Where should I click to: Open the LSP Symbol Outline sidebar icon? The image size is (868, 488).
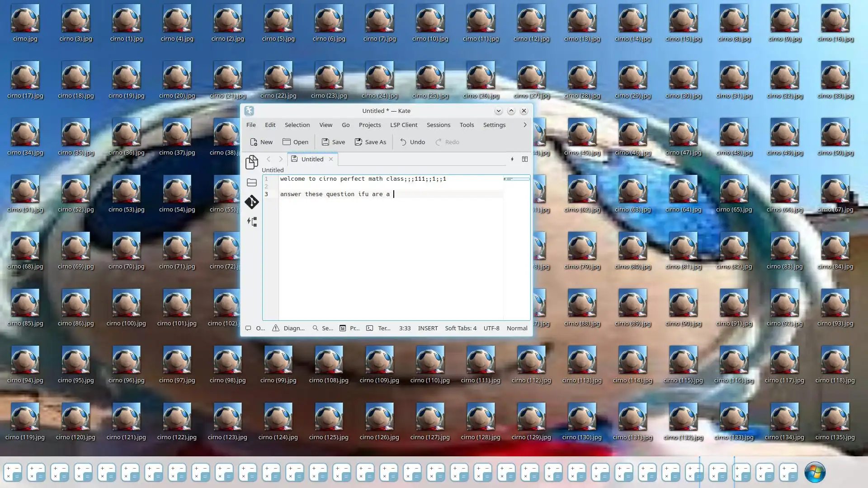tap(251, 222)
